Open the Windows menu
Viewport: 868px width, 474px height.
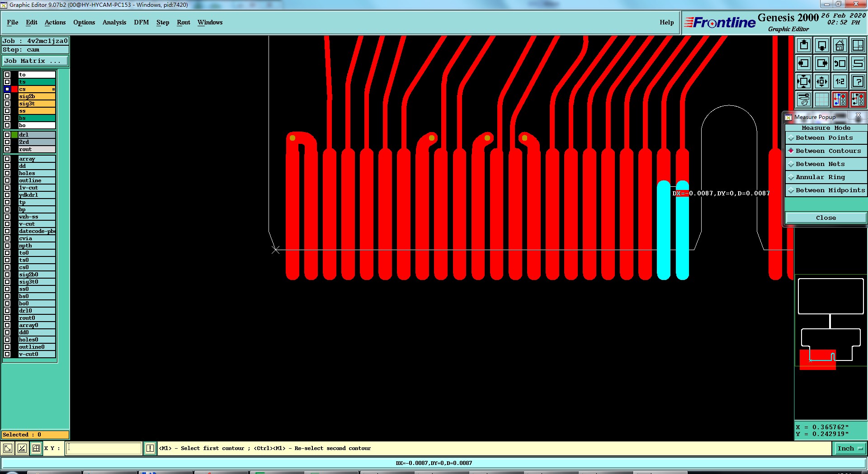coord(210,22)
